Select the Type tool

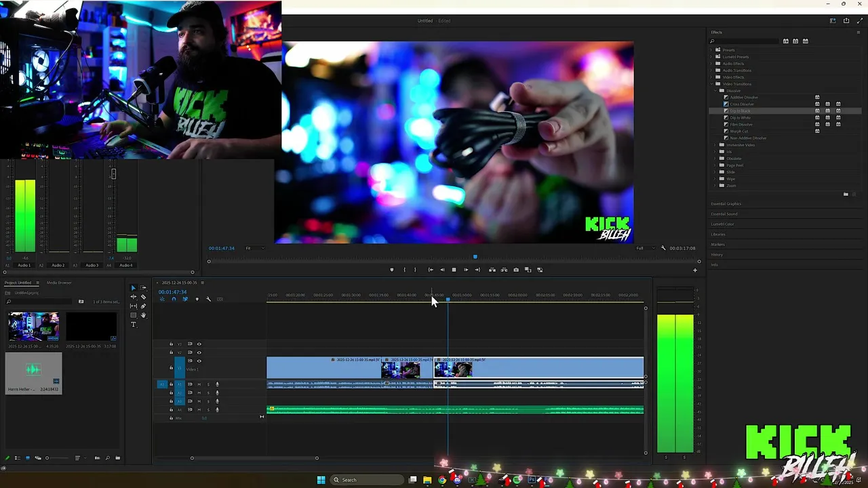point(133,325)
